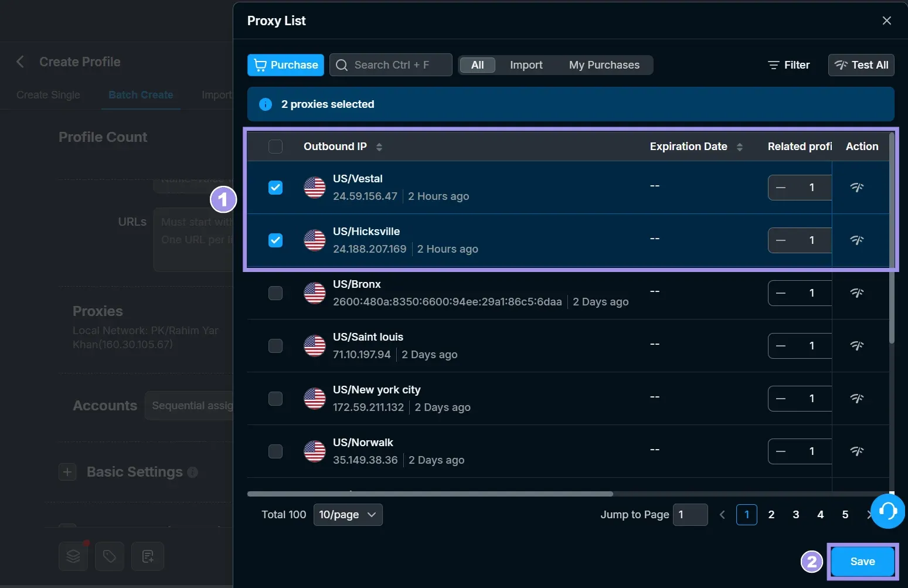The width and height of the screenshot is (908, 588).
Task: Expand the Basic Settings section
Action: [x=67, y=472]
